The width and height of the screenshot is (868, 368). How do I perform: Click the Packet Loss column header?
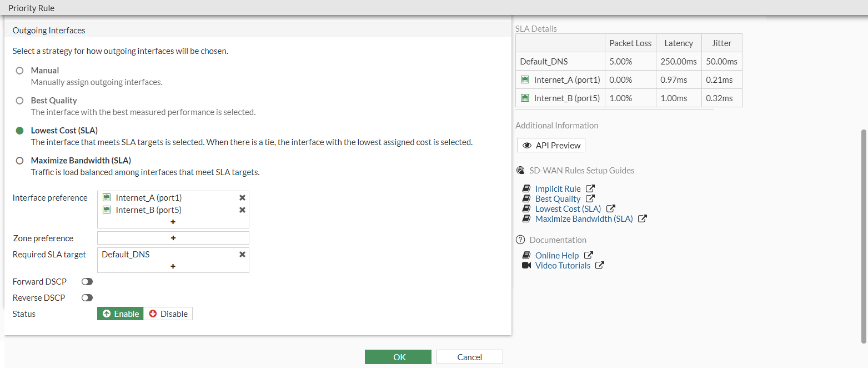point(630,43)
